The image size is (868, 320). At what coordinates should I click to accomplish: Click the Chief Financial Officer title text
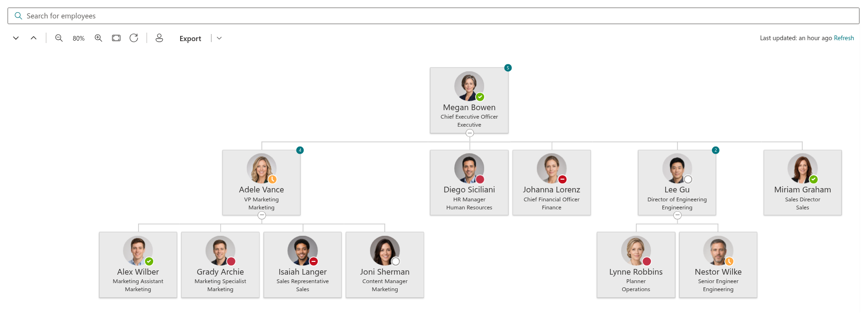coord(552,199)
